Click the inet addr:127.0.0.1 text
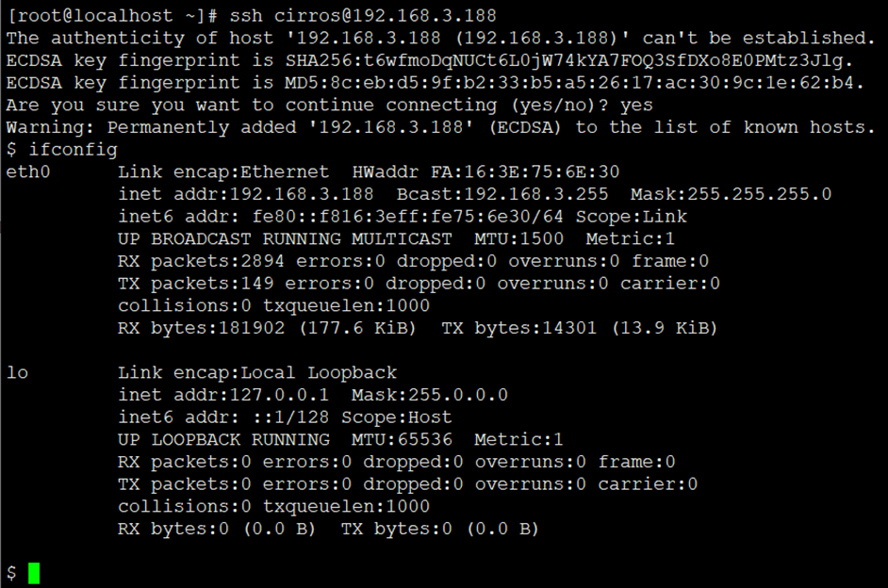This screenshot has height=588, width=888. point(223,395)
